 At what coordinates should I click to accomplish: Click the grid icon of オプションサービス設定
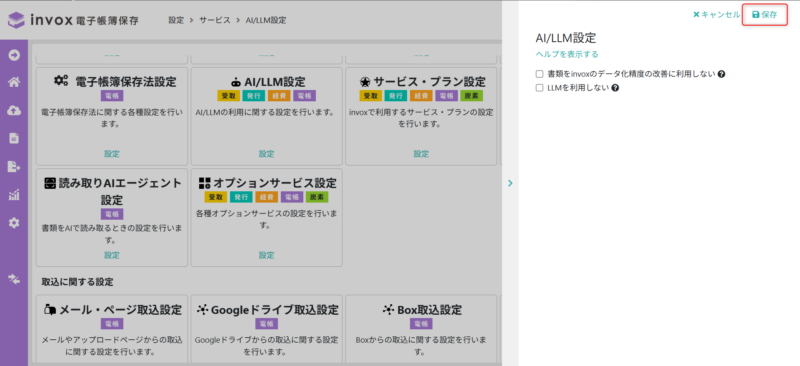tap(204, 183)
